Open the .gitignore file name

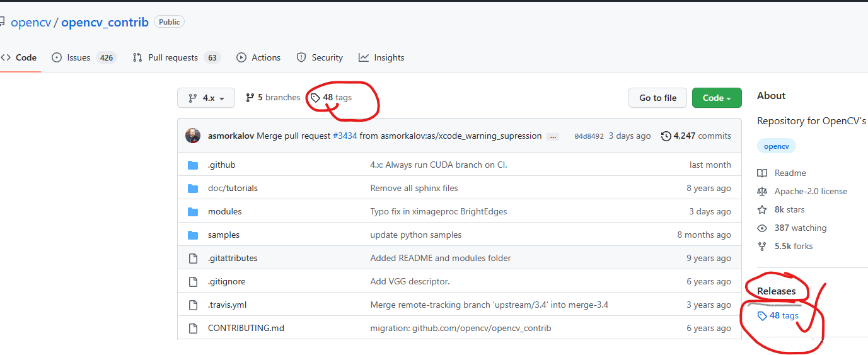(x=227, y=282)
